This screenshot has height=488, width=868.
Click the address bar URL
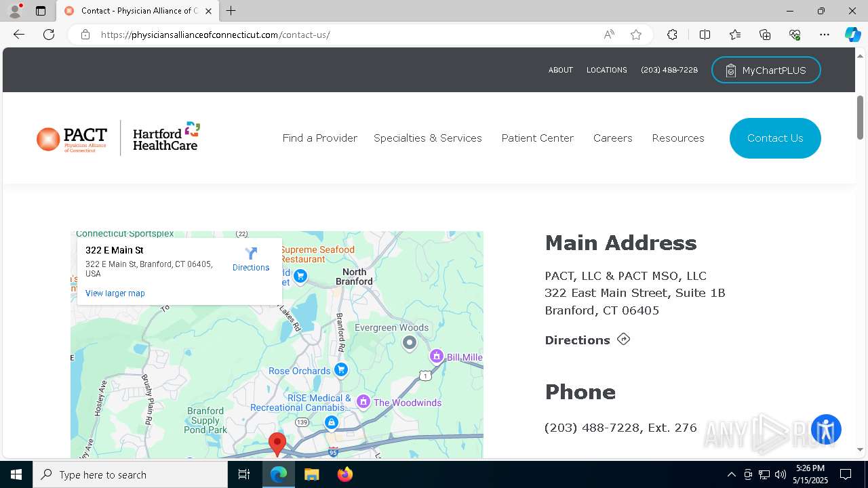pyautogui.click(x=215, y=35)
